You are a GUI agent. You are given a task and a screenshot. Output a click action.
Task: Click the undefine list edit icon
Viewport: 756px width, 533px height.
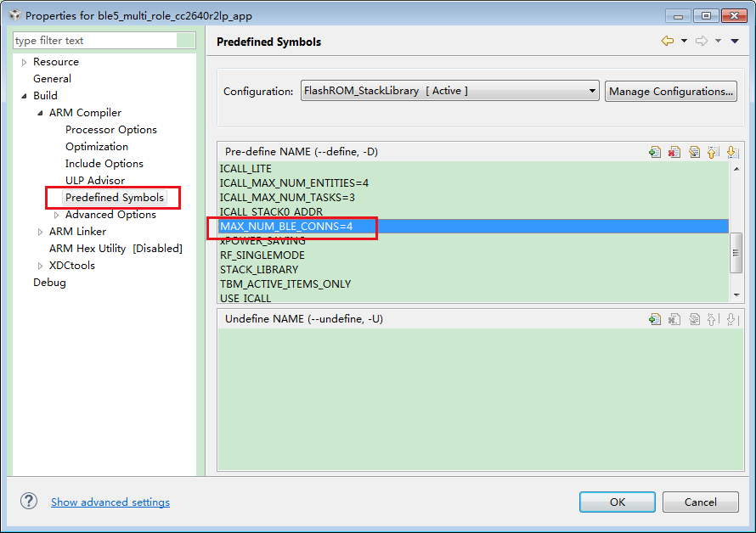coord(694,319)
